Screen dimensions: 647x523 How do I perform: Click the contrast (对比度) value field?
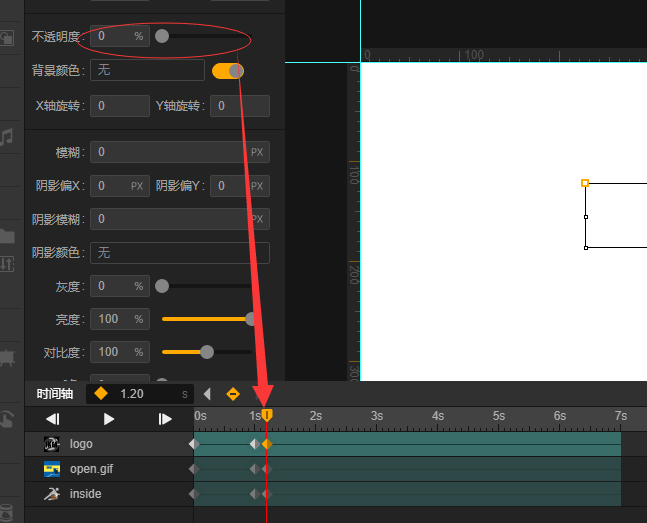point(120,352)
